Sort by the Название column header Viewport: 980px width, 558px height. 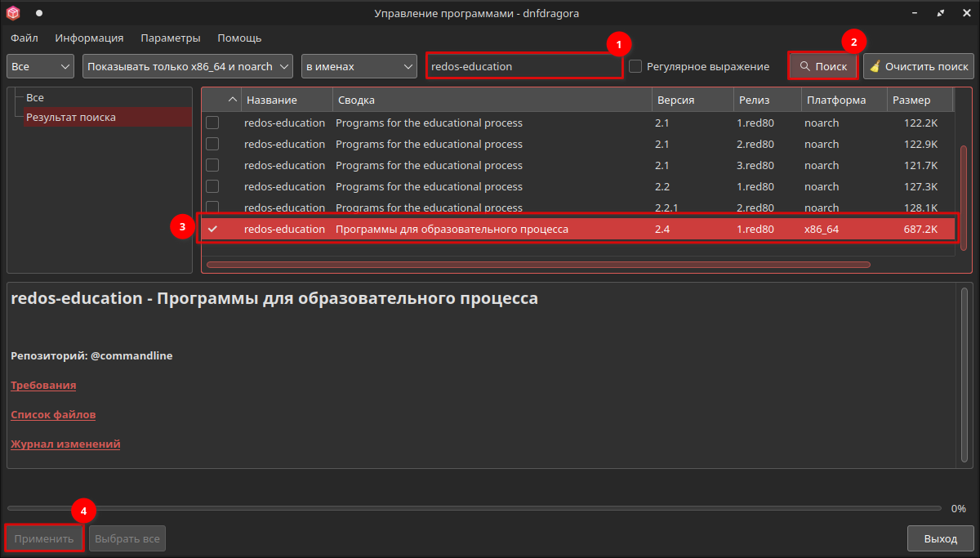pyautogui.click(x=287, y=100)
